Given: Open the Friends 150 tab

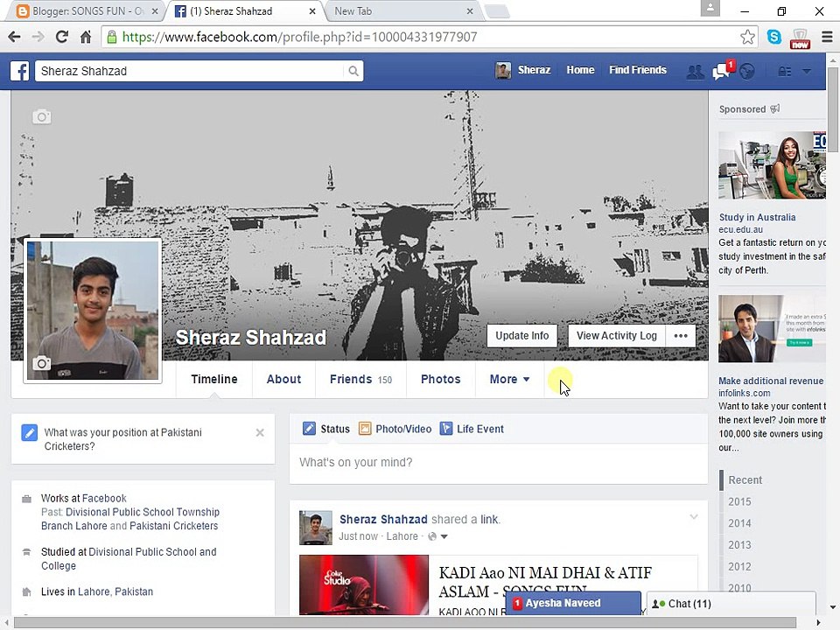Looking at the screenshot, I should [x=361, y=379].
